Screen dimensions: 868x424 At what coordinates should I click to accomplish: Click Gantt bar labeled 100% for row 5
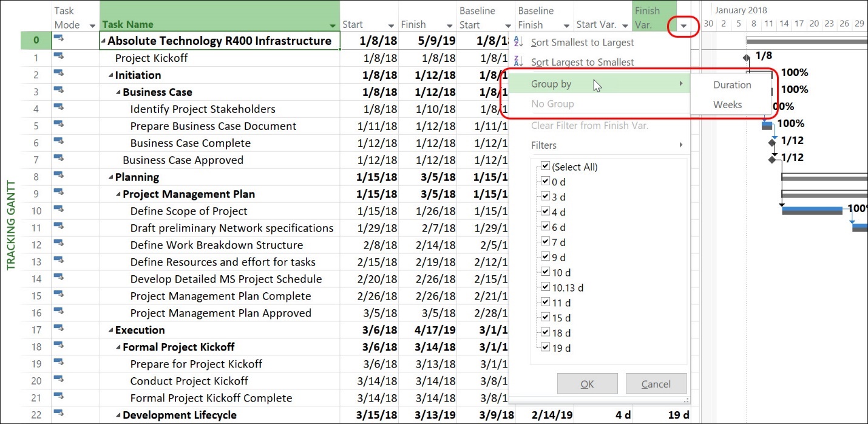(767, 125)
